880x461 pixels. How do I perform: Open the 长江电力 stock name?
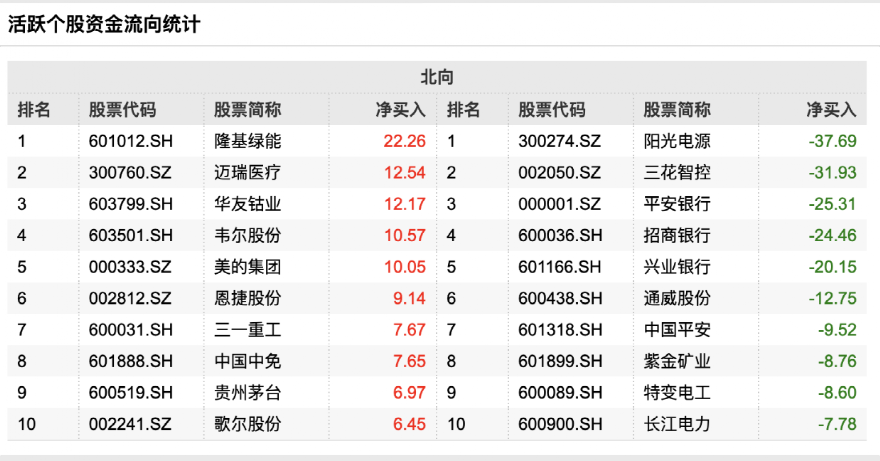point(677,424)
